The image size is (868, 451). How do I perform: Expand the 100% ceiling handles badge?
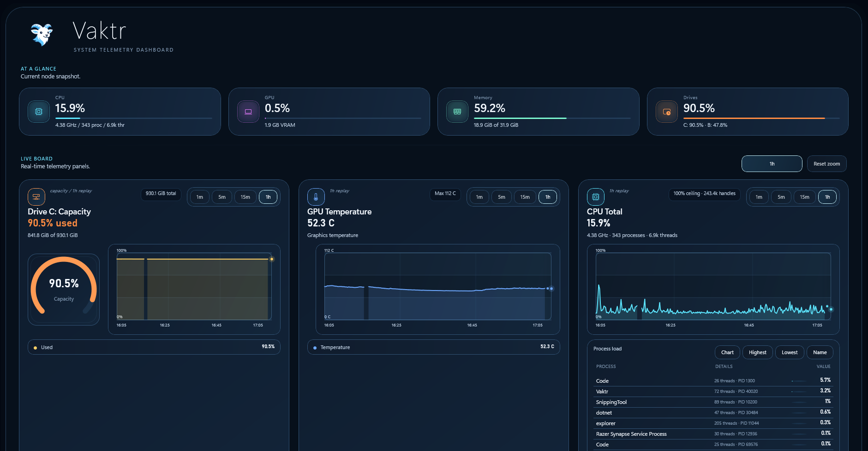point(704,194)
